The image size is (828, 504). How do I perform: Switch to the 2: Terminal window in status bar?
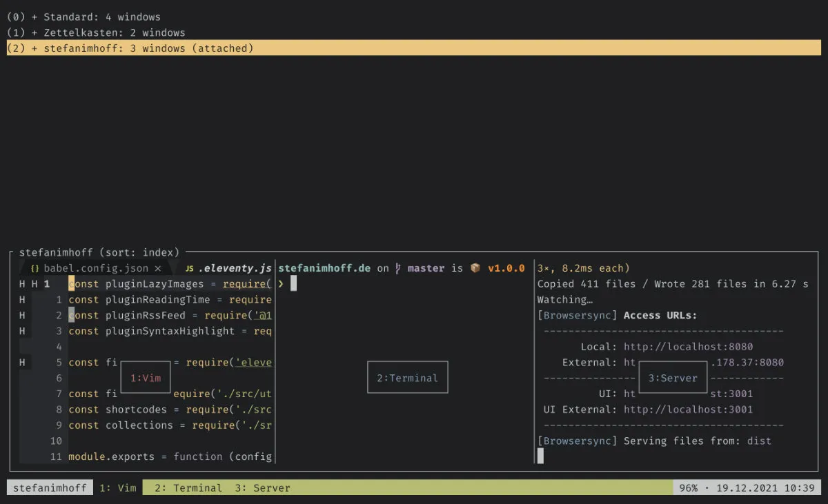[188, 488]
